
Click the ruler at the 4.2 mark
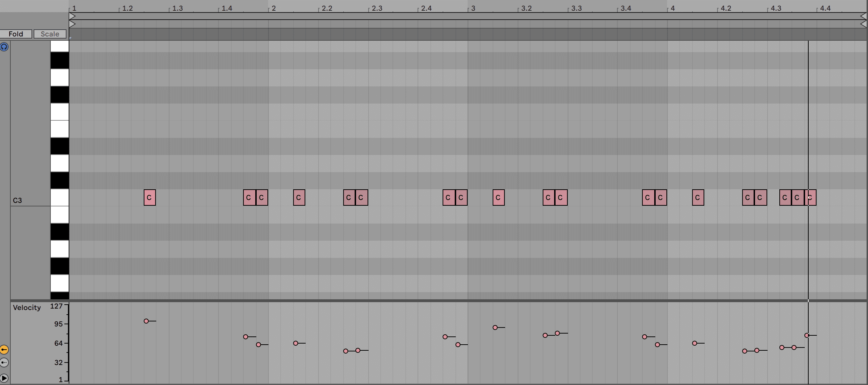click(x=726, y=8)
